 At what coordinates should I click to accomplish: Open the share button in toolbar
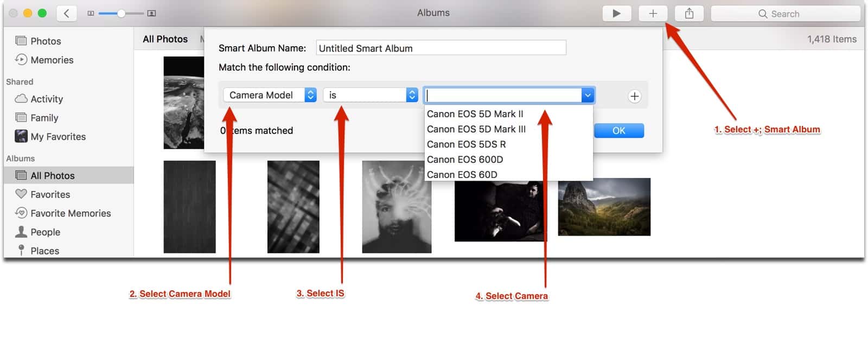point(689,14)
